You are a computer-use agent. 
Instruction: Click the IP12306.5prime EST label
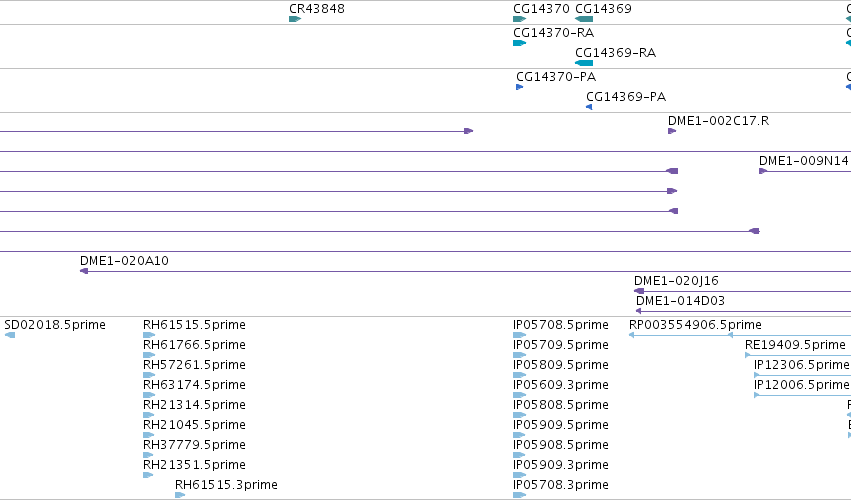tap(802, 365)
